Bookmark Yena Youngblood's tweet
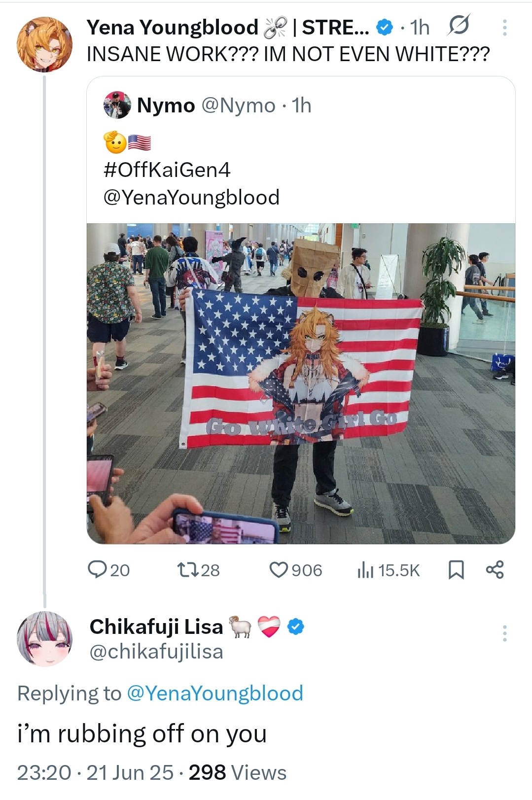This screenshot has width=532, height=800. pos(456,570)
